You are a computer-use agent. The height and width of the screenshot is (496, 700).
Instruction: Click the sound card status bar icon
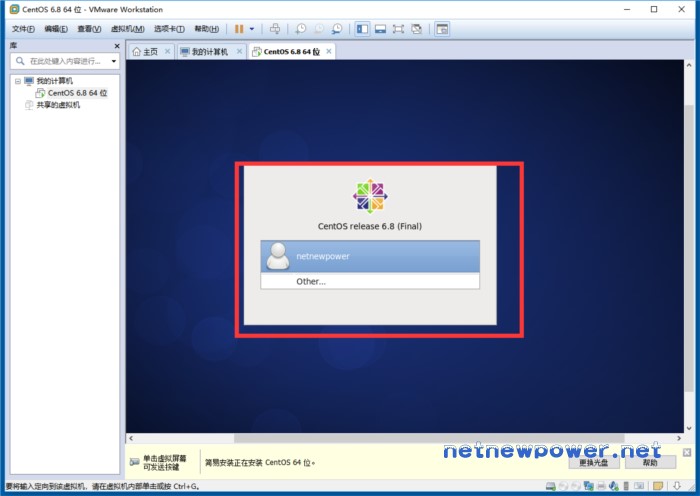tap(614, 486)
